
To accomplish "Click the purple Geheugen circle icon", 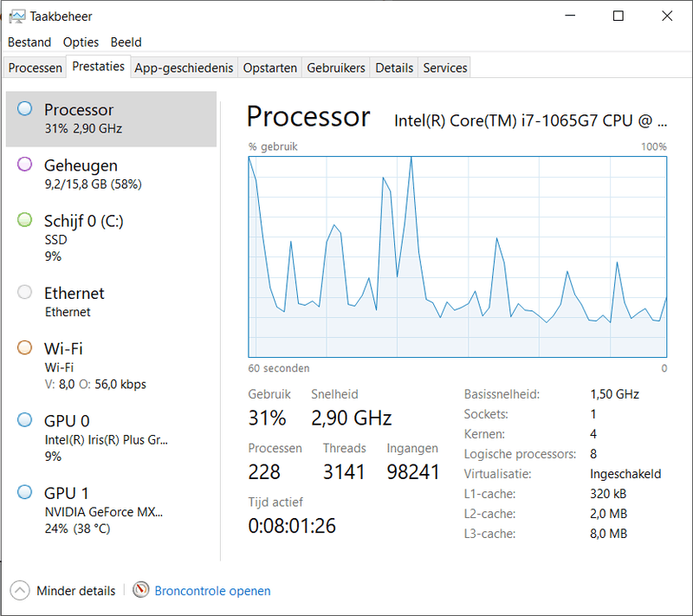I will (x=25, y=165).
